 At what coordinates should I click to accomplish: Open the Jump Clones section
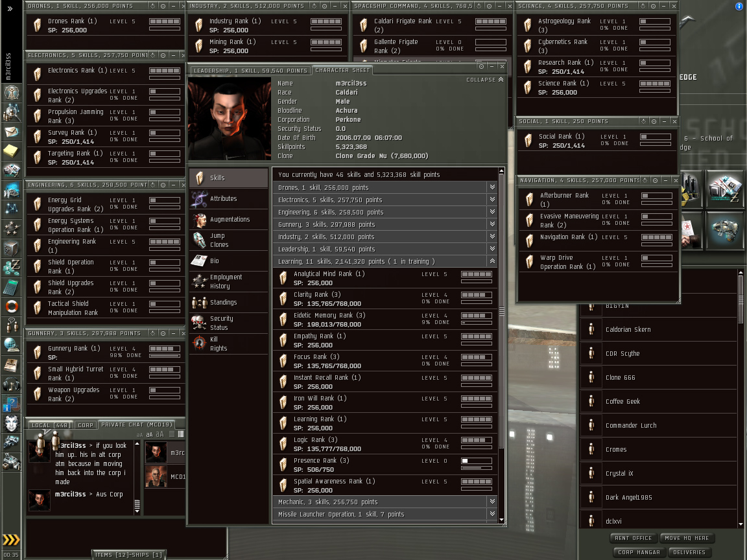(x=229, y=240)
